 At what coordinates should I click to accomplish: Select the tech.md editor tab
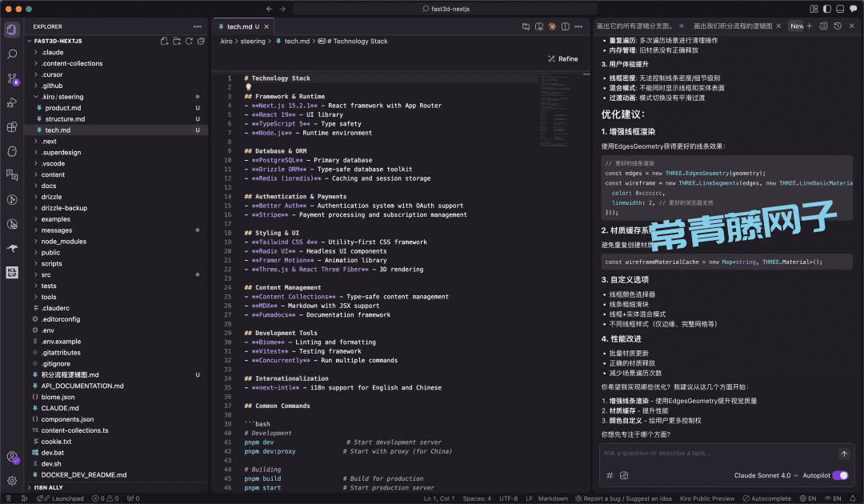point(243,26)
